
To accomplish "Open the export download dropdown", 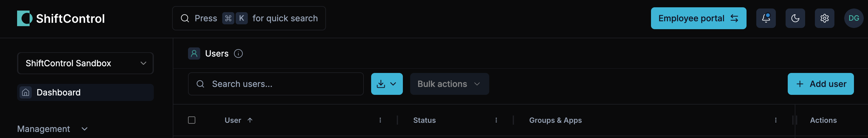I will pos(386,84).
